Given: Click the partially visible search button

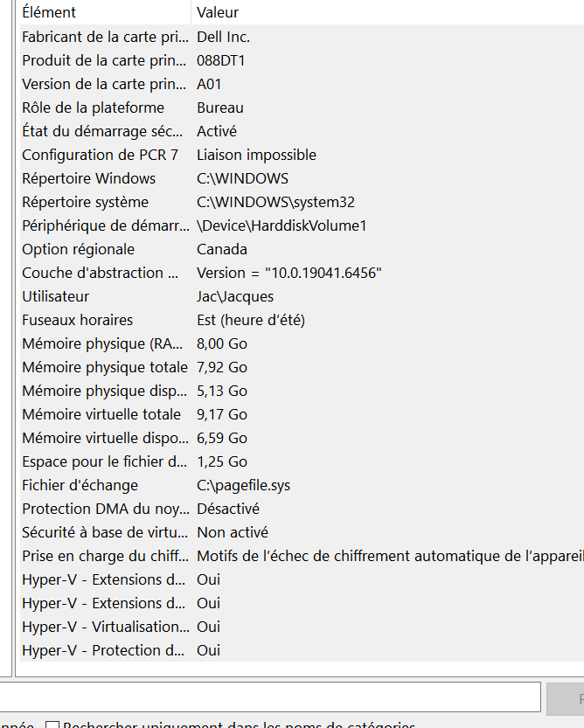Looking at the screenshot, I should click(566, 699).
